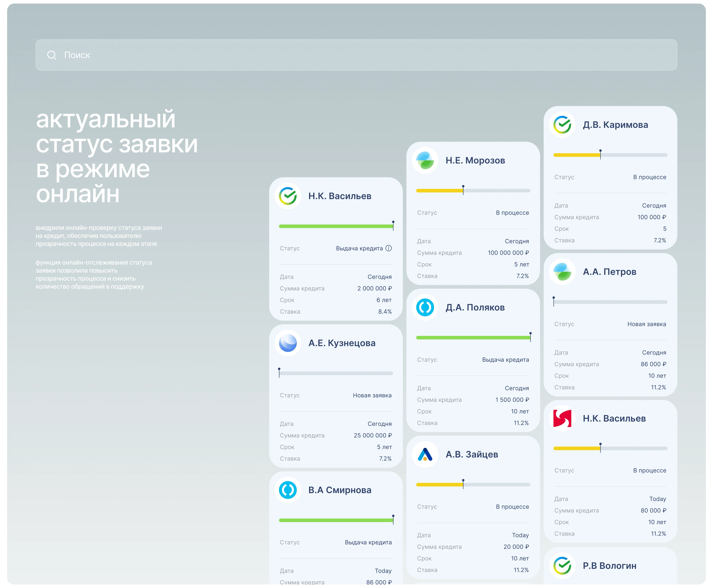Open the Р.В Вологин name heading
This screenshot has height=588, width=713.
pos(609,566)
